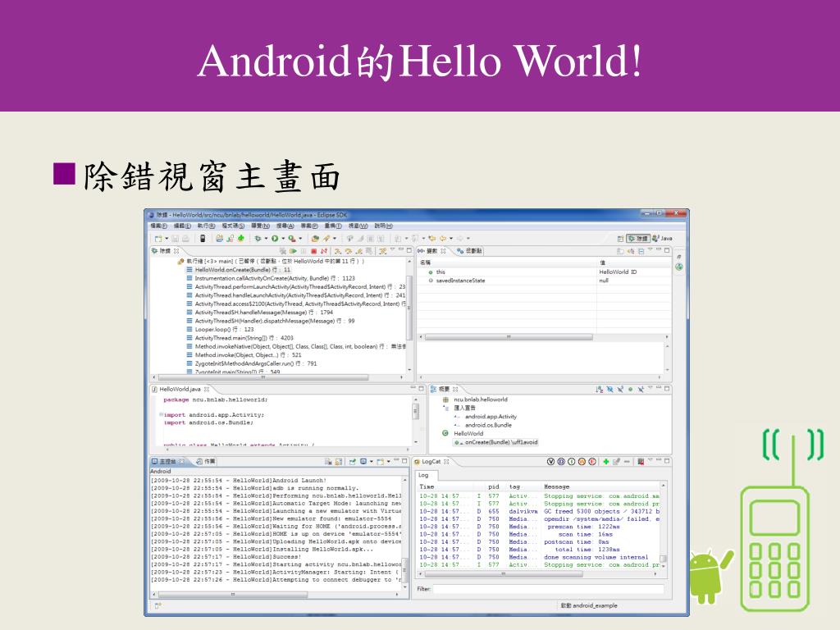Open the Display Selected Console dropdown arrow

coord(372,461)
